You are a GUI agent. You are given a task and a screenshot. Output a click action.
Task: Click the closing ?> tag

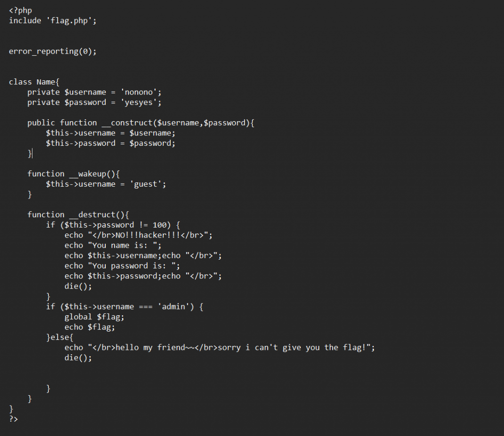point(13,419)
